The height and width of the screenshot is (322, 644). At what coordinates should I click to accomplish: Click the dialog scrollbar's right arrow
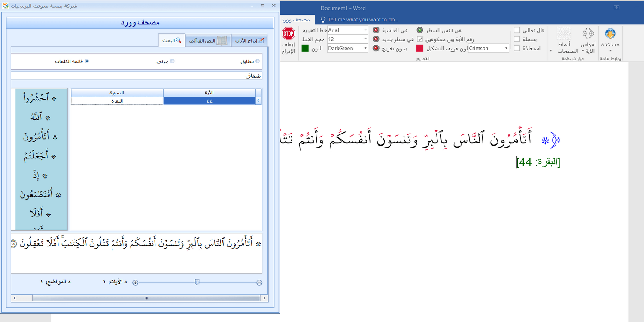click(x=264, y=298)
